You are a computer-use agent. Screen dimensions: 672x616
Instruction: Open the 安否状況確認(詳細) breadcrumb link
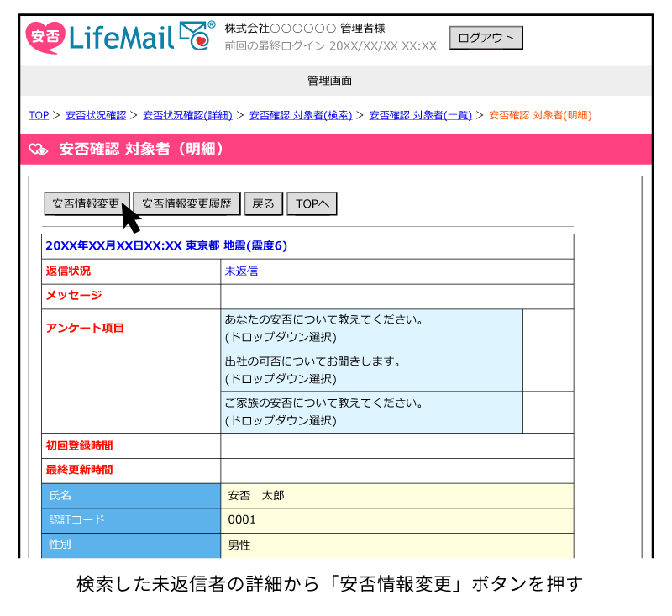pos(188,115)
